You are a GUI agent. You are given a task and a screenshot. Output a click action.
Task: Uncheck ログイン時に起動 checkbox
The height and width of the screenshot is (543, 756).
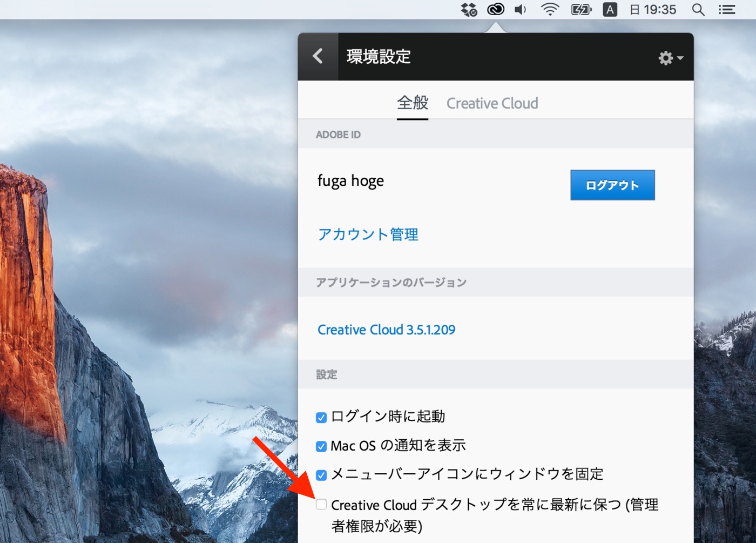pyautogui.click(x=321, y=418)
